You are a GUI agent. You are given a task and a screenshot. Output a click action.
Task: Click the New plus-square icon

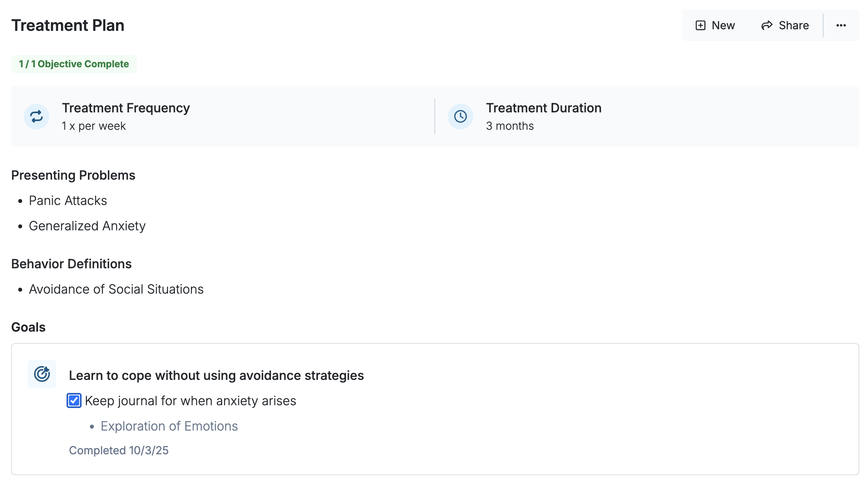click(x=700, y=25)
